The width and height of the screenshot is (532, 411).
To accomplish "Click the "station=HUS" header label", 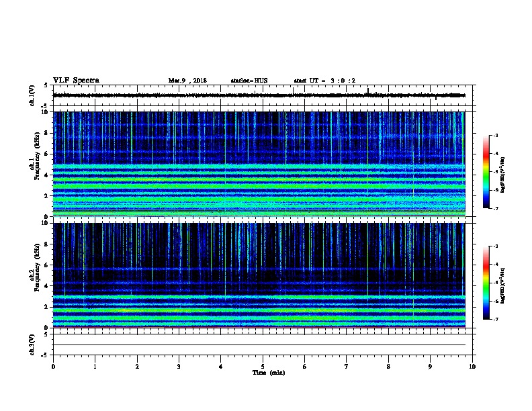I will [x=249, y=81].
